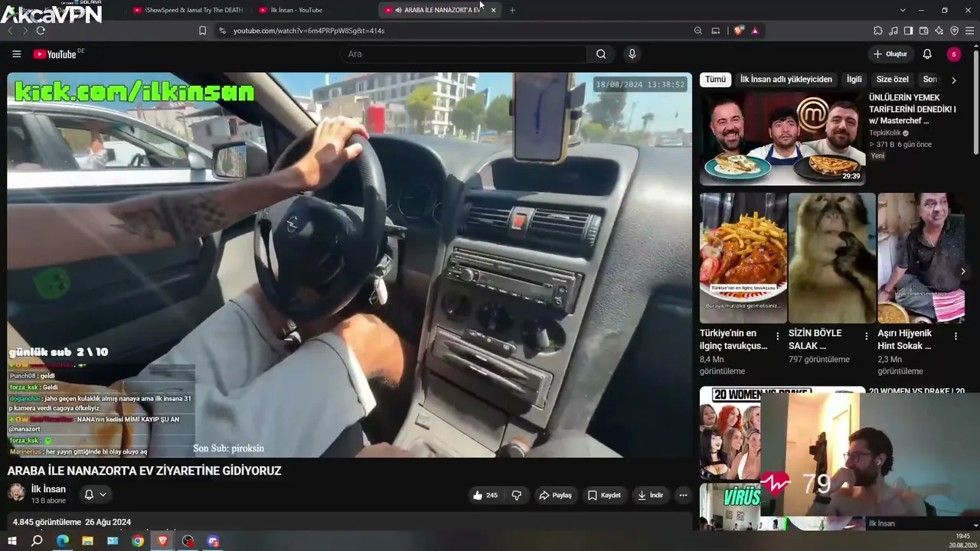The width and height of the screenshot is (980, 551).
Task: Switch to Brave browser in taskbar
Action: [x=163, y=541]
